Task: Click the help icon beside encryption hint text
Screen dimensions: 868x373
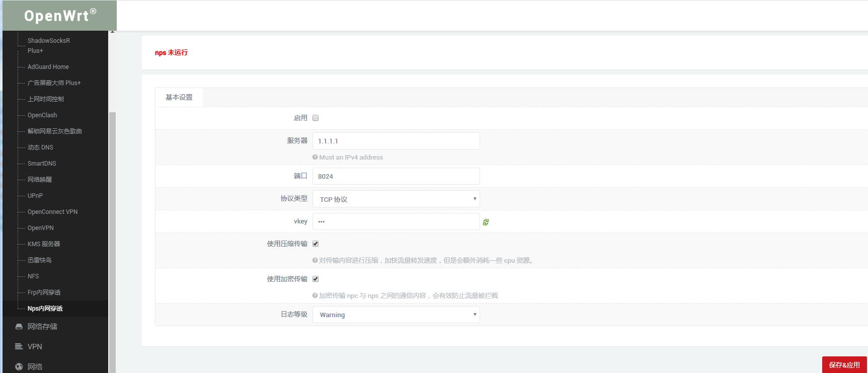Action: [315, 295]
